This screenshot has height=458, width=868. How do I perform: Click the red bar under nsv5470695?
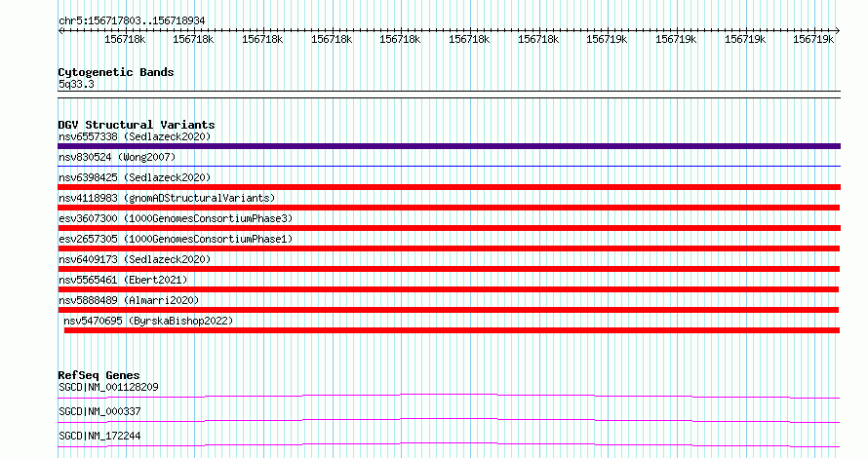[x=452, y=330]
